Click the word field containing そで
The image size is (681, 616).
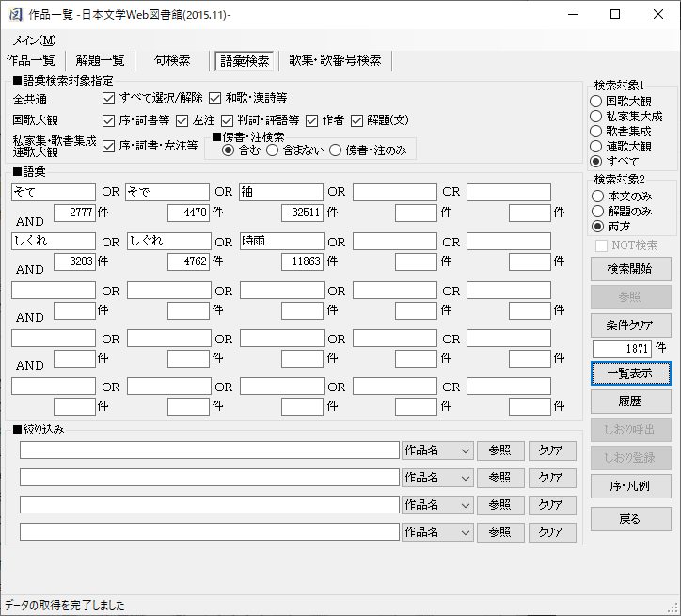(167, 192)
